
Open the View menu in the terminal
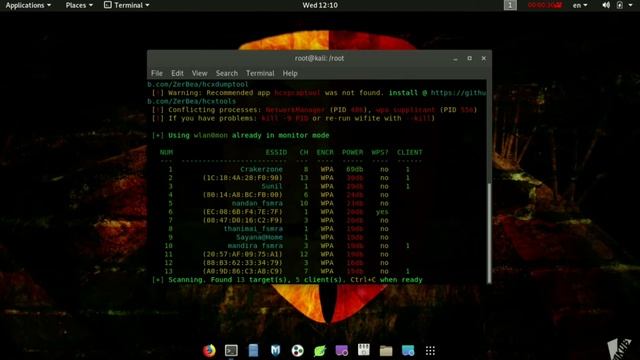pos(200,73)
